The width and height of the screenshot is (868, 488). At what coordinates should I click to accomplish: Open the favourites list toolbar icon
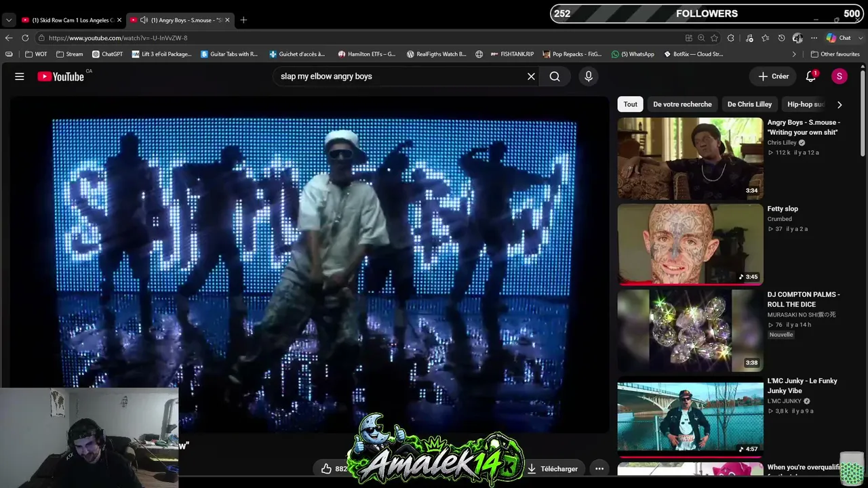pyautogui.click(x=765, y=38)
